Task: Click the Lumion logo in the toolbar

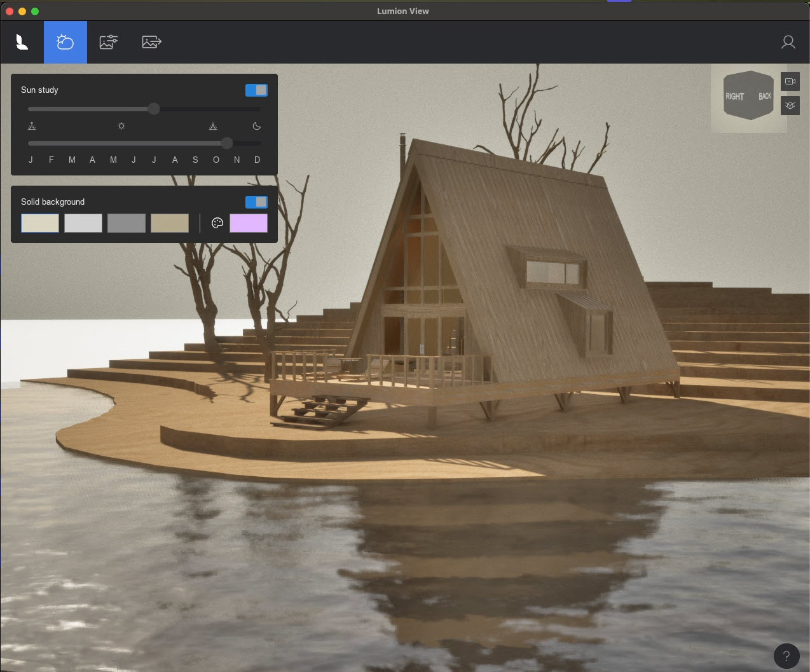Action: point(22,42)
